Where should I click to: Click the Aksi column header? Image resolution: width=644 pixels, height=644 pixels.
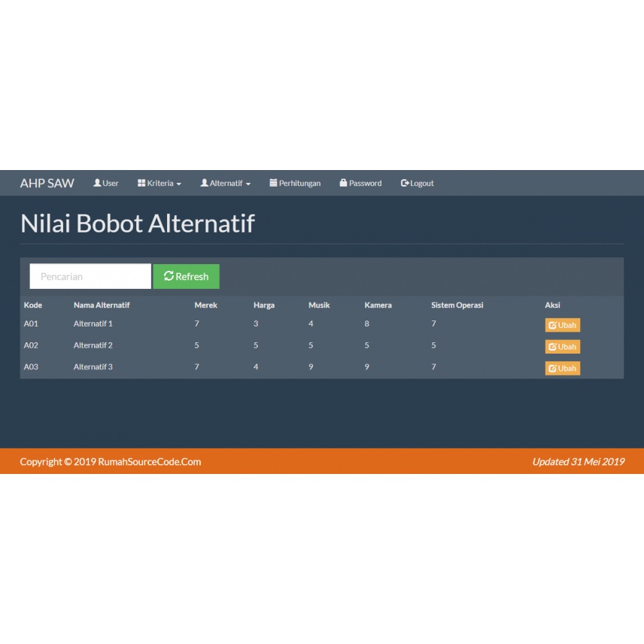[552, 305]
